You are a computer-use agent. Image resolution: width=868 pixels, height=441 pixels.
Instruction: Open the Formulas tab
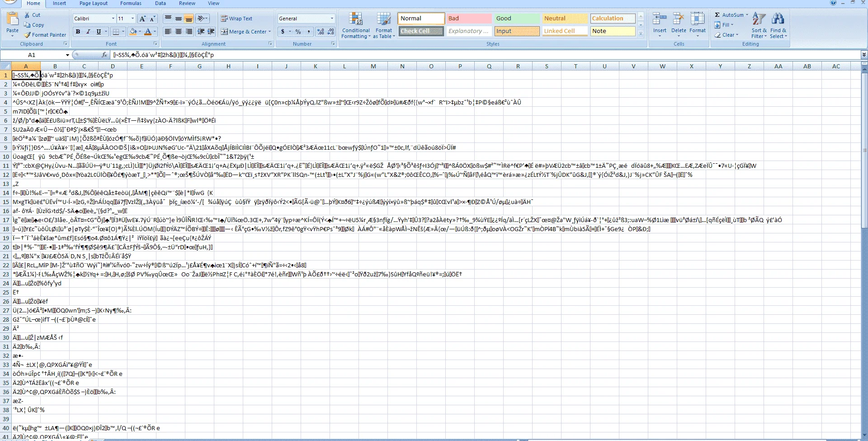click(x=131, y=3)
